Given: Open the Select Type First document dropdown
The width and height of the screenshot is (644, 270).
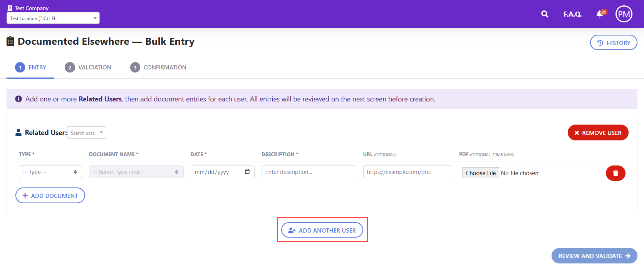Looking at the screenshot, I should [136, 172].
